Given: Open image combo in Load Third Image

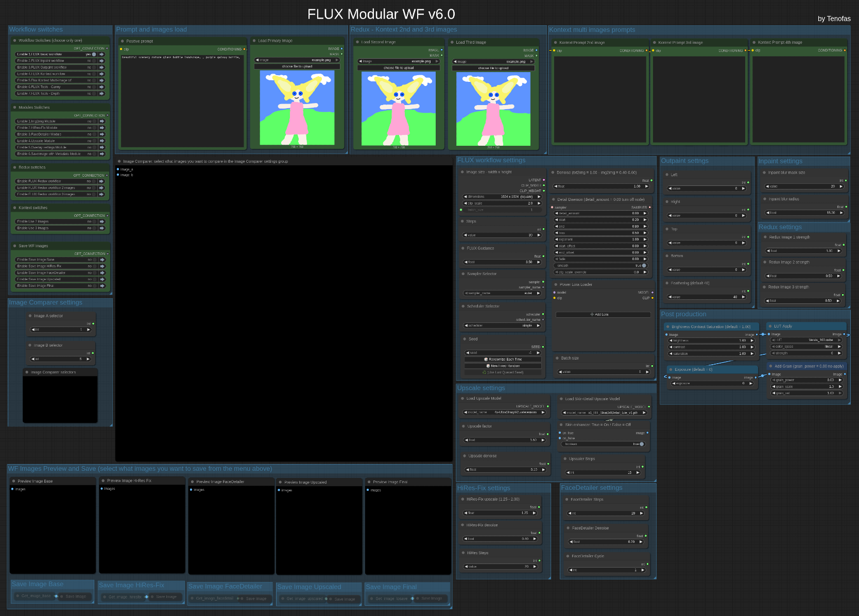Looking at the screenshot, I should (493, 62).
